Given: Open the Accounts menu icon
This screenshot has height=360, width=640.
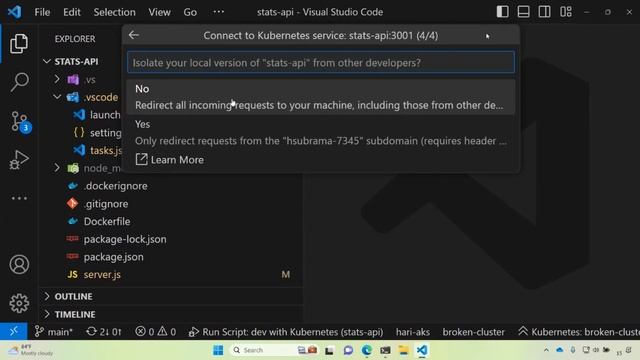Looking at the screenshot, I should (x=19, y=264).
